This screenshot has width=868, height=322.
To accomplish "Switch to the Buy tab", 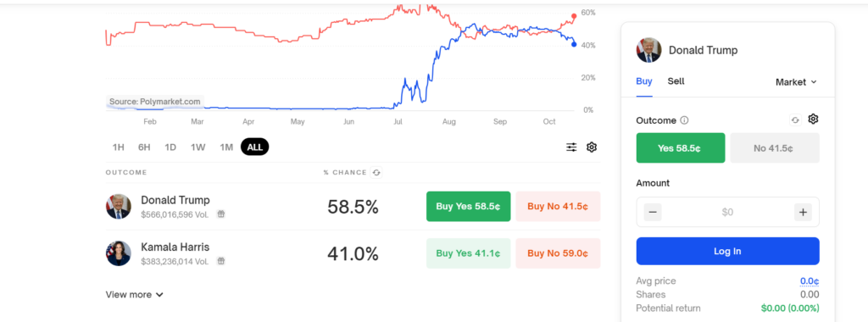I will (644, 81).
